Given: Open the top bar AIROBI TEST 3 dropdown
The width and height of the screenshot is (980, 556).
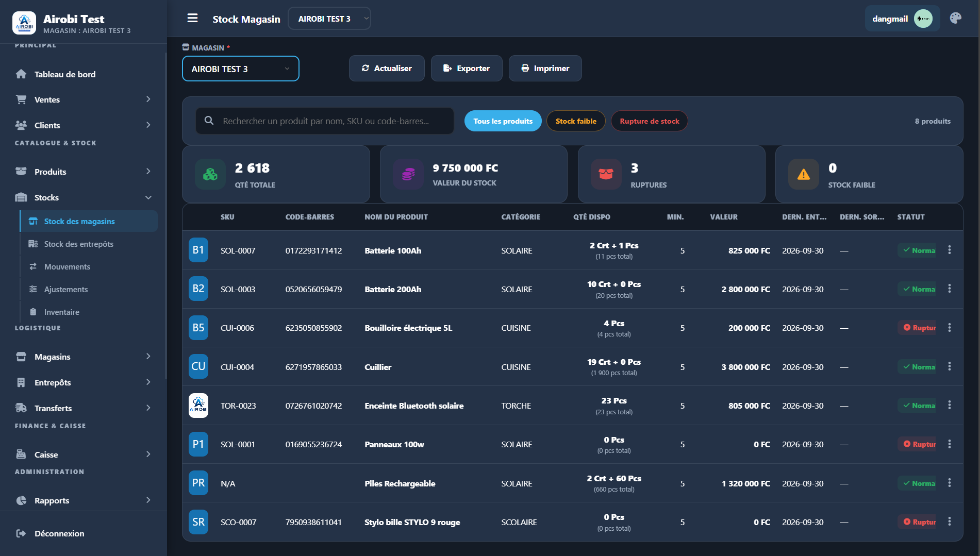Looking at the screenshot, I should click(x=329, y=19).
